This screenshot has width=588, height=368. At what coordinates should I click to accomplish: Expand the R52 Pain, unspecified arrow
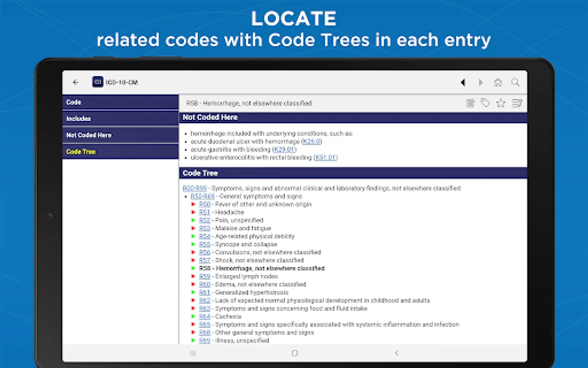[193, 220]
